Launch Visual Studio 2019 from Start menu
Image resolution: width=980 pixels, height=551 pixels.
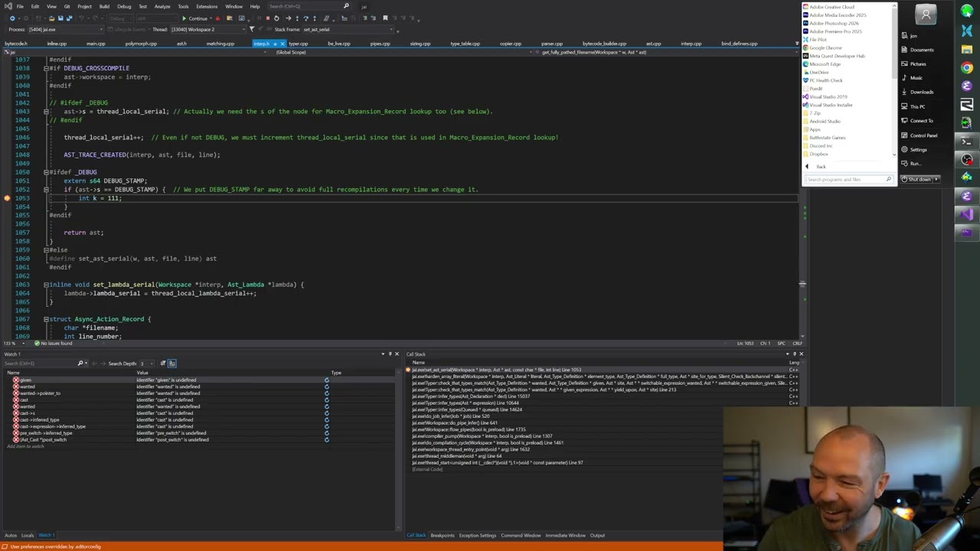(x=828, y=96)
